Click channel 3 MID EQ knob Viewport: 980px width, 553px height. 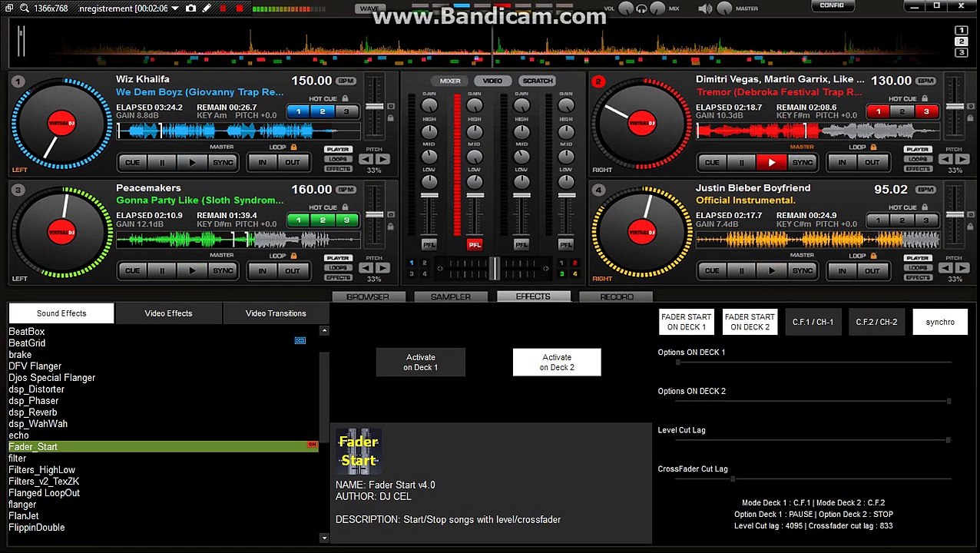point(521,157)
